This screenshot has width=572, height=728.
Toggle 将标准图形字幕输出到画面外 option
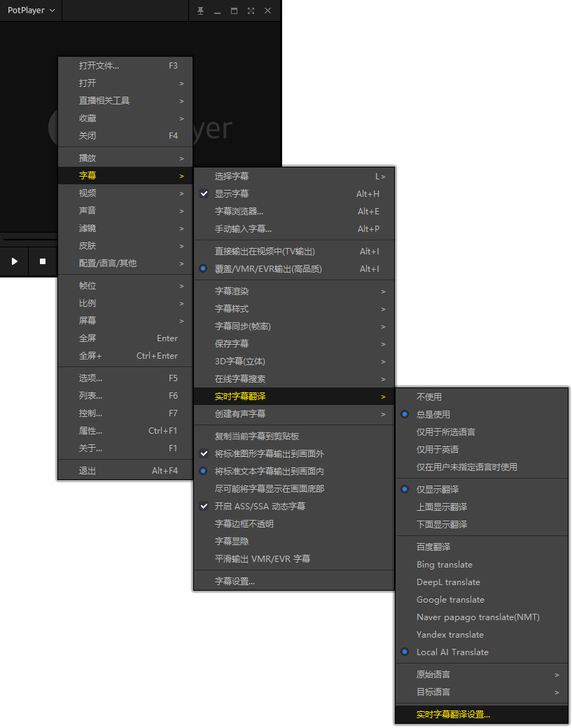tap(294, 453)
